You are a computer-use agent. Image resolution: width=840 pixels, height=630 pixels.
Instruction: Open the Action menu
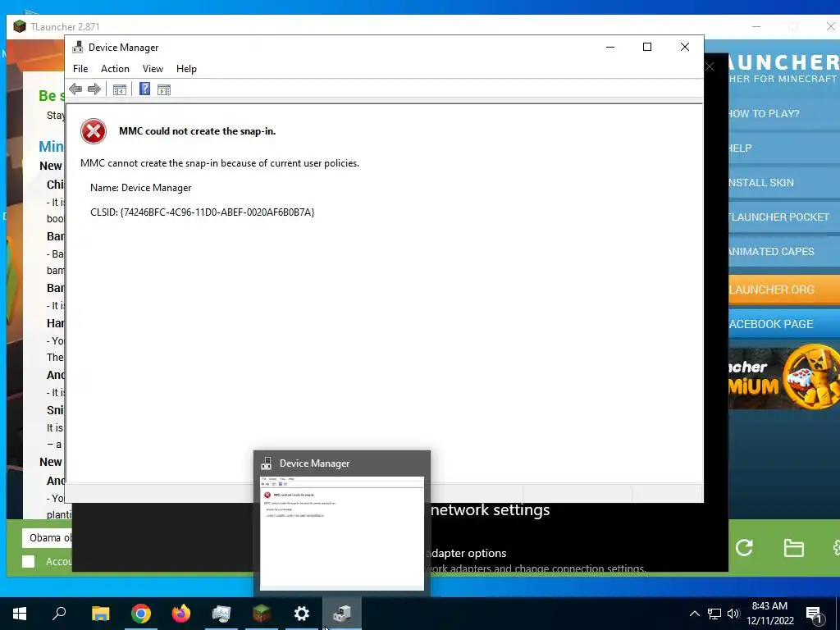(115, 69)
